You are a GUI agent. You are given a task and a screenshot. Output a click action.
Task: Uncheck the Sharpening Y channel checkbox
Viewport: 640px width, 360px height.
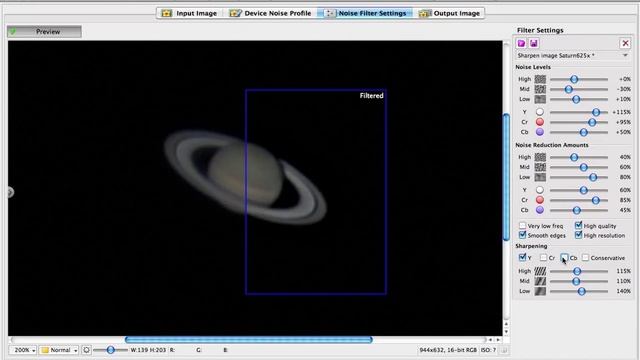pyautogui.click(x=522, y=257)
